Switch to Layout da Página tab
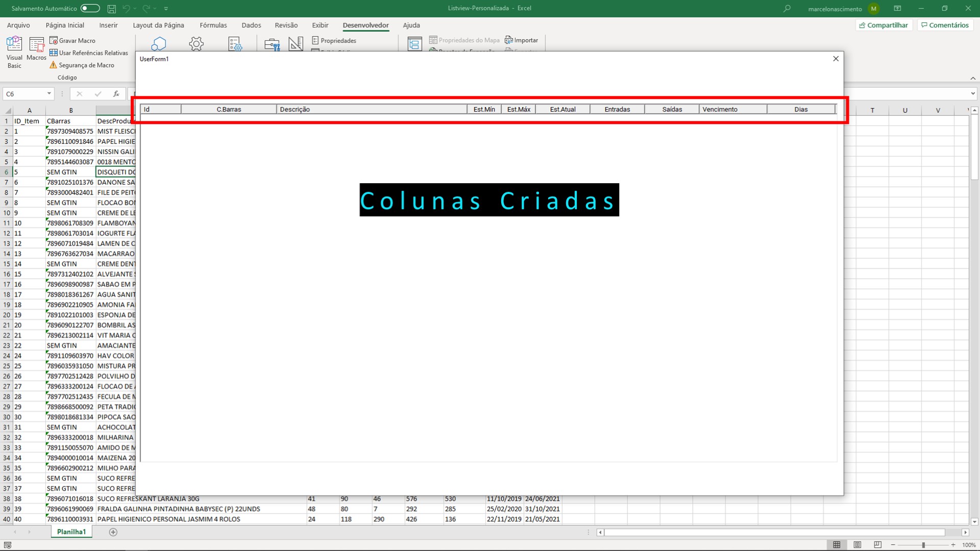The height and width of the screenshot is (551, 980). point(158,25)
